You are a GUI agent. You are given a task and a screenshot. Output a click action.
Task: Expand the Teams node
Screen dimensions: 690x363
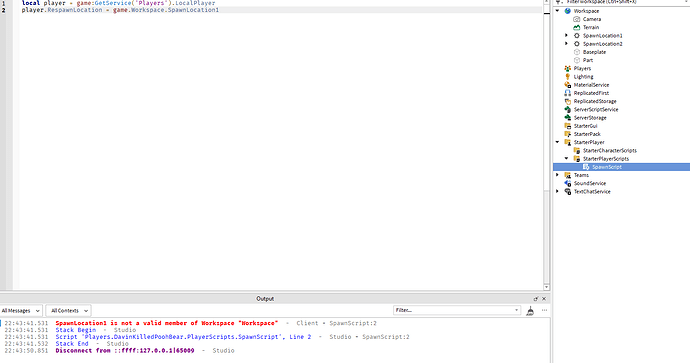pos(558,175)
